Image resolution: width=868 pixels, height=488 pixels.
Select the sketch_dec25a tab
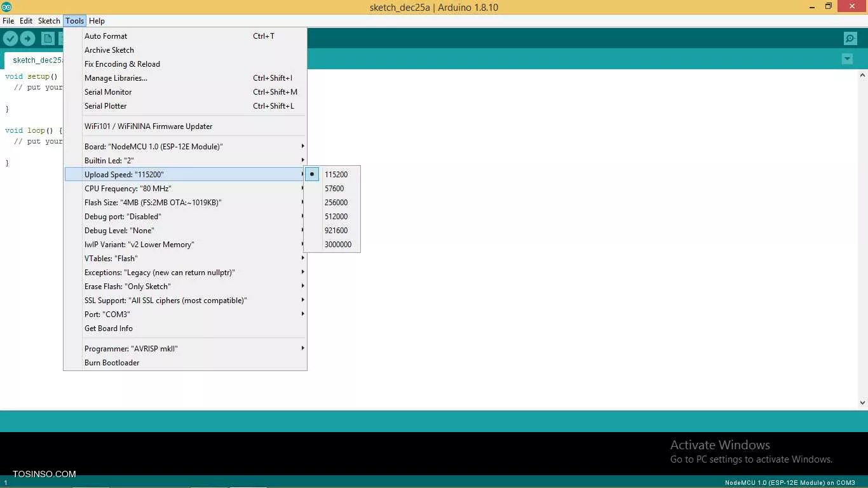point(34,60)
